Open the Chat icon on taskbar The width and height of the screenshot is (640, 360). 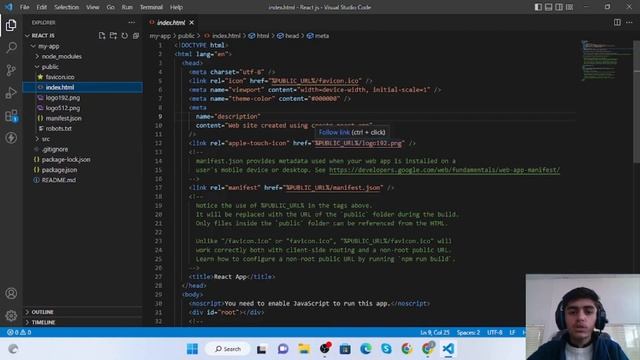tap(283, 349)
